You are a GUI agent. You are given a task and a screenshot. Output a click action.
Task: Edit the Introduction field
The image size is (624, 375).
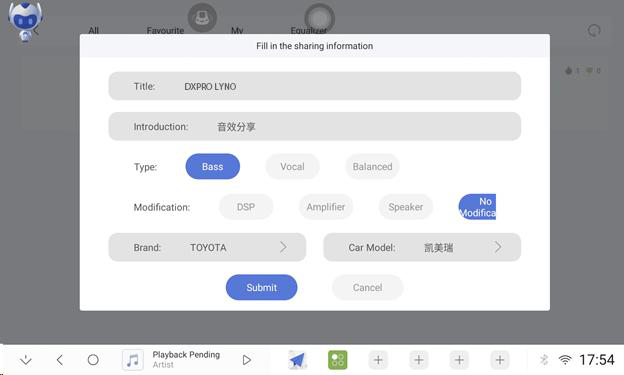[315, 126]
